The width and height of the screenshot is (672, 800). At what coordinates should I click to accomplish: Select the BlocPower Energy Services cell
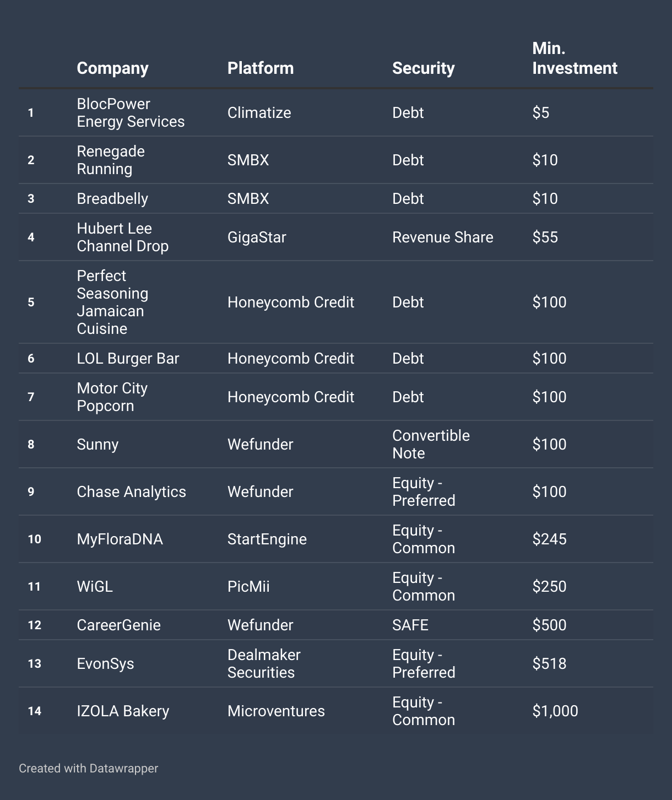point(131,113)
